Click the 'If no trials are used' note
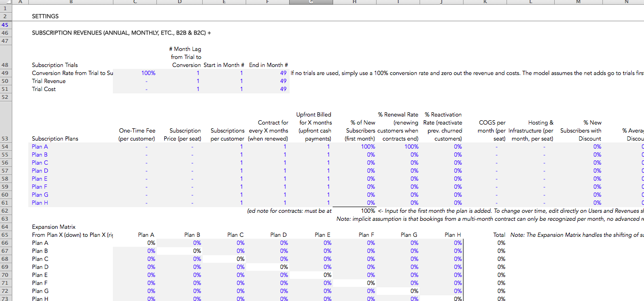 [x=467, y=73]
